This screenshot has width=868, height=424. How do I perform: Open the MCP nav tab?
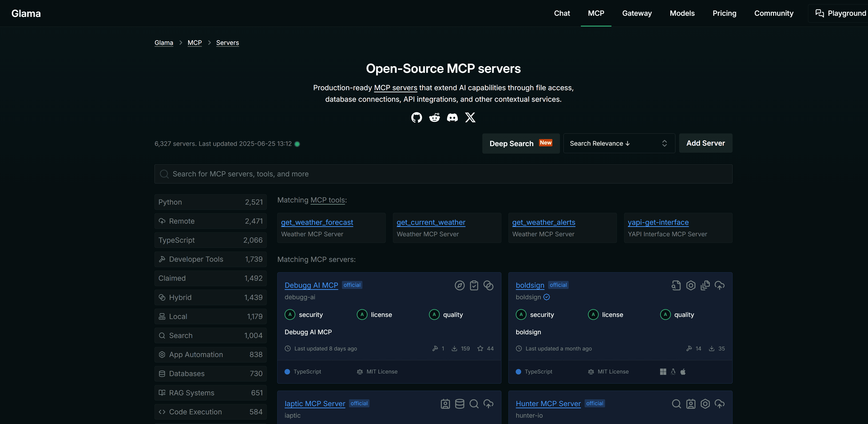[x=596, y=13]
